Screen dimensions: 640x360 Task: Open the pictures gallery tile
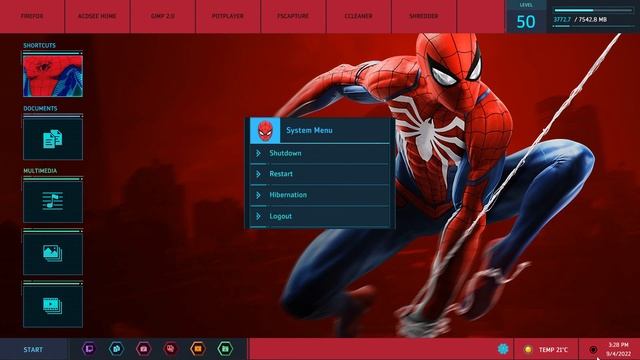coord(53,254)
